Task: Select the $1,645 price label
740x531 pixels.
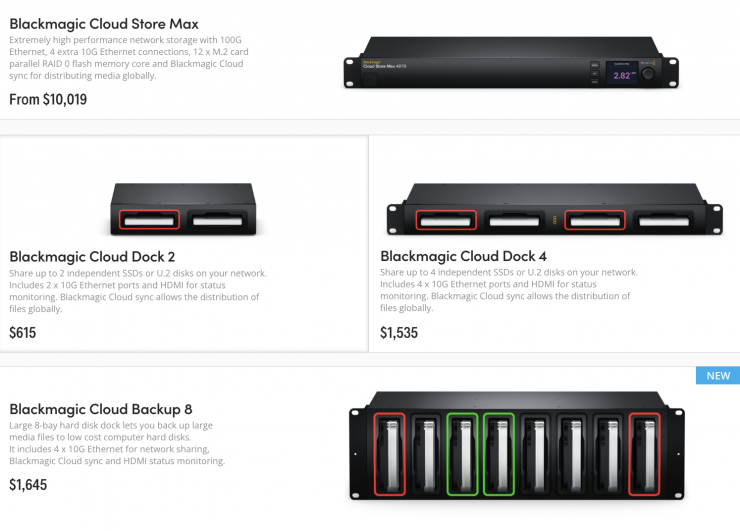Action: click(x=29, y=486)
